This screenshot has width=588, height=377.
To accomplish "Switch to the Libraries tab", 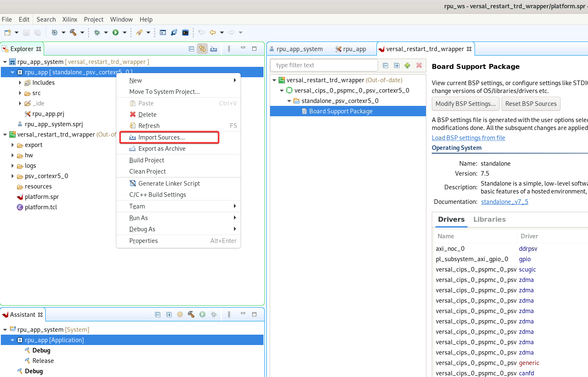I will [490, 219].
